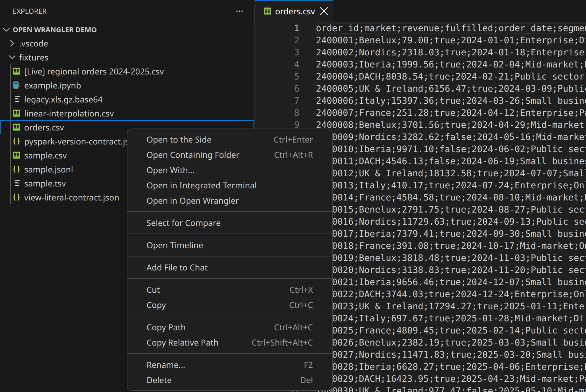Click the CSV icon of sample.csv
This screenshot has height=392, width=586.
pyautogui.click(x=17, y=155)
